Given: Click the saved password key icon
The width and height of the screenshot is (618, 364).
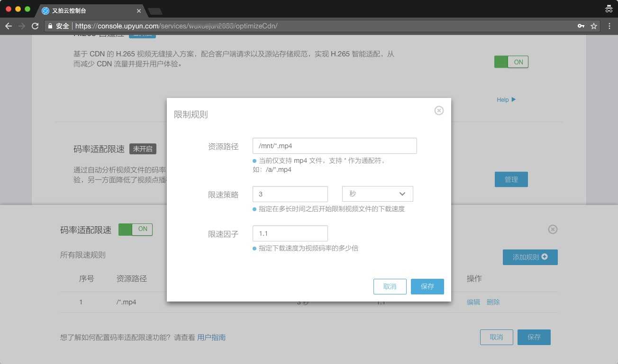Looking at the screenshot, I should (x=581, y=26).
